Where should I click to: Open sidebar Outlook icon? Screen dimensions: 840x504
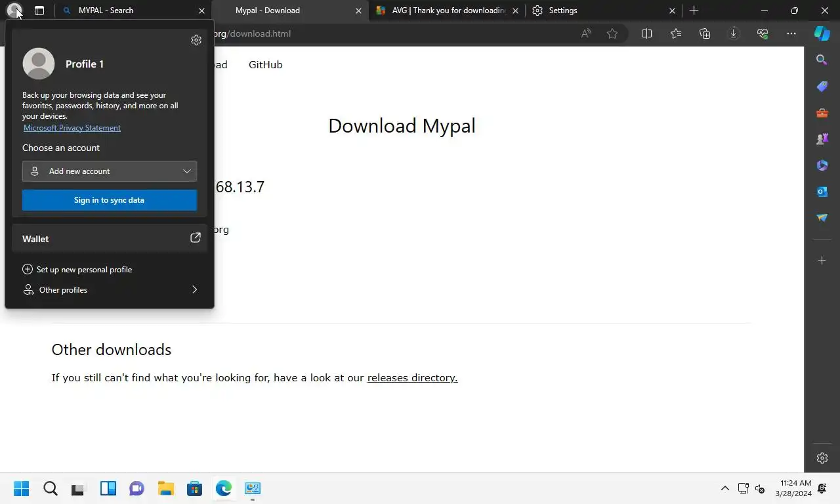[x=822, y=192]
